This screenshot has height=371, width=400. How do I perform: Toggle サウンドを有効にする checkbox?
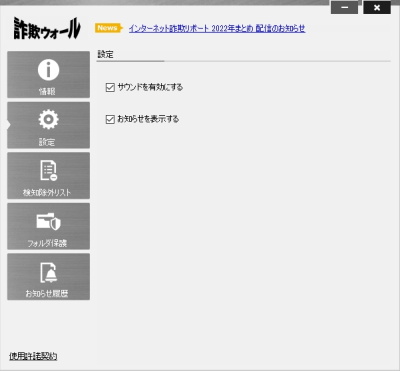(110, 88)
